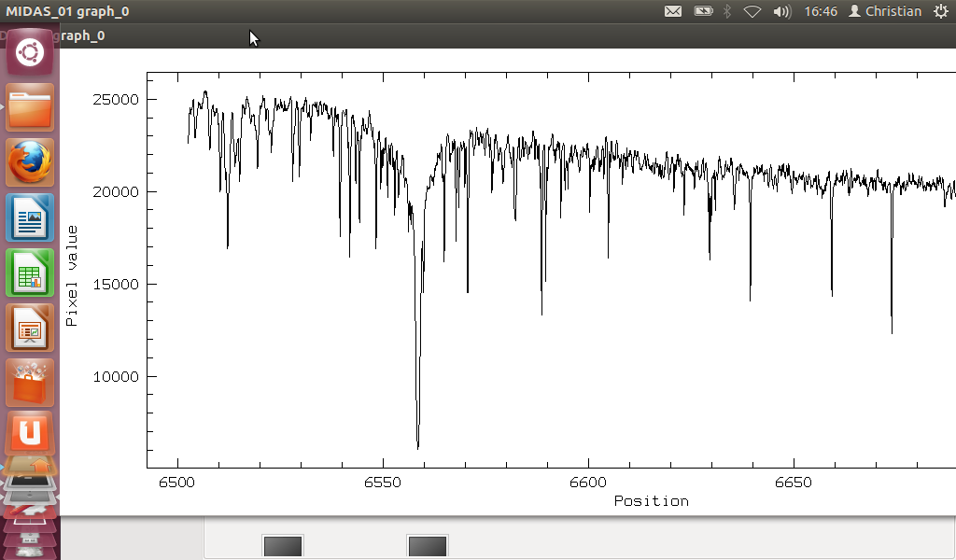Open the Ubuntu One launcher icon
The image size is (956, 560).
coord(30,434)
